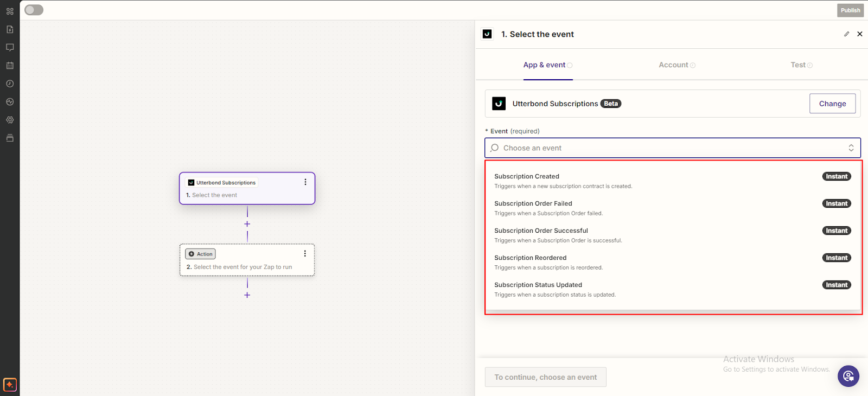Screen dimensions: 868x396
Task: Switch to the App & event tab
Action: click(x=548, y=65)
